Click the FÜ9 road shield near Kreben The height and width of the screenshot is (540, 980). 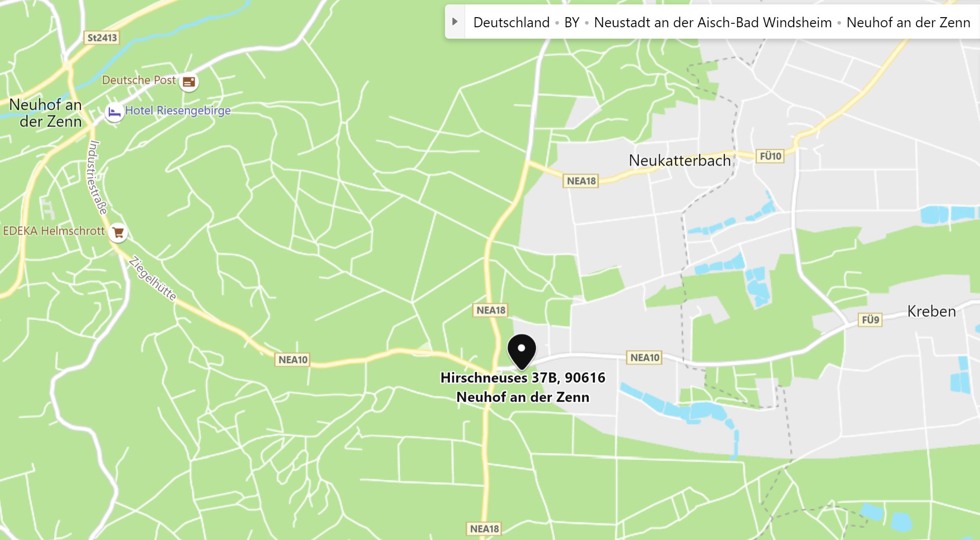click(x=870, y=320)
